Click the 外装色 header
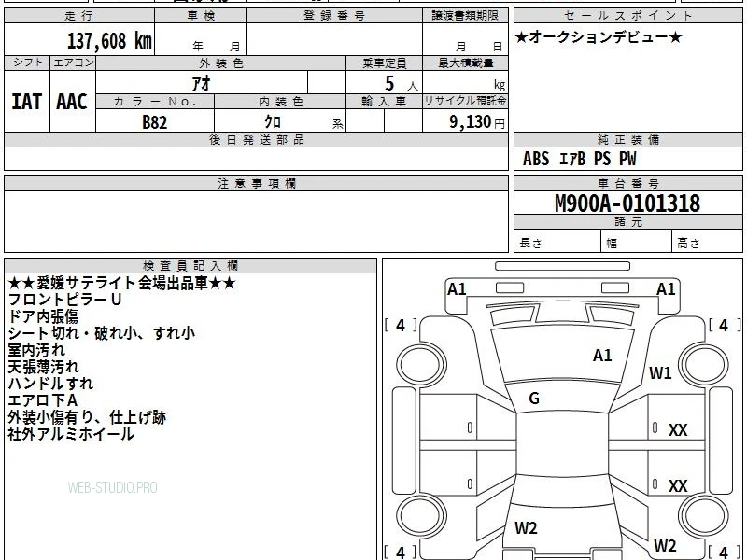Image resolution: width=747 pixels, height=560 pixels. tap(221, 63)
